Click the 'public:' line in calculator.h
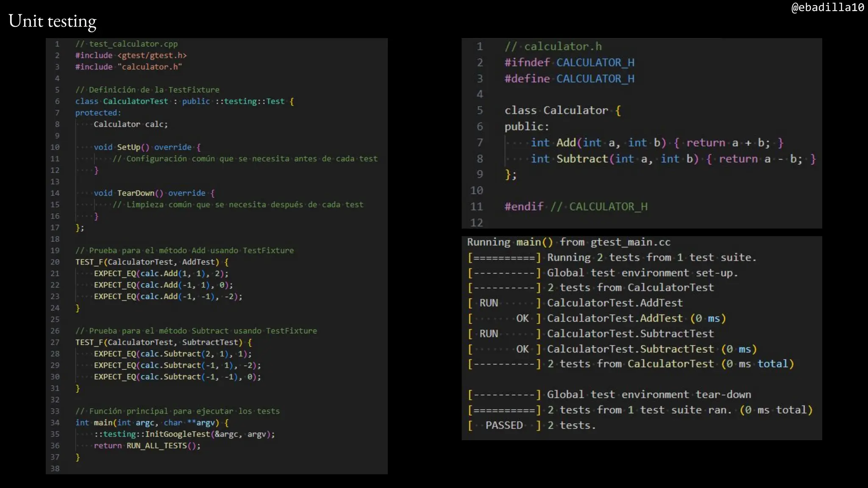The image size is (868, 488). point(526,126)
